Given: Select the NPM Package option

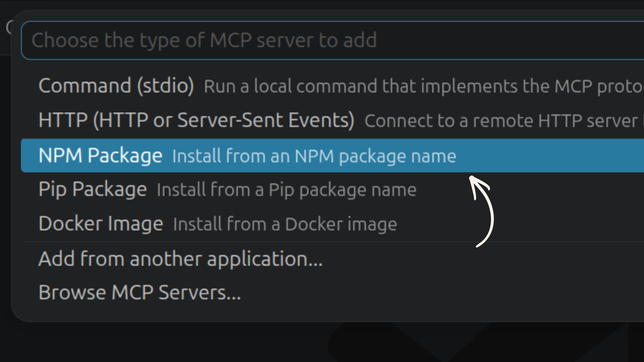Looking at the screenshot, I should click(x=333, y=155).
